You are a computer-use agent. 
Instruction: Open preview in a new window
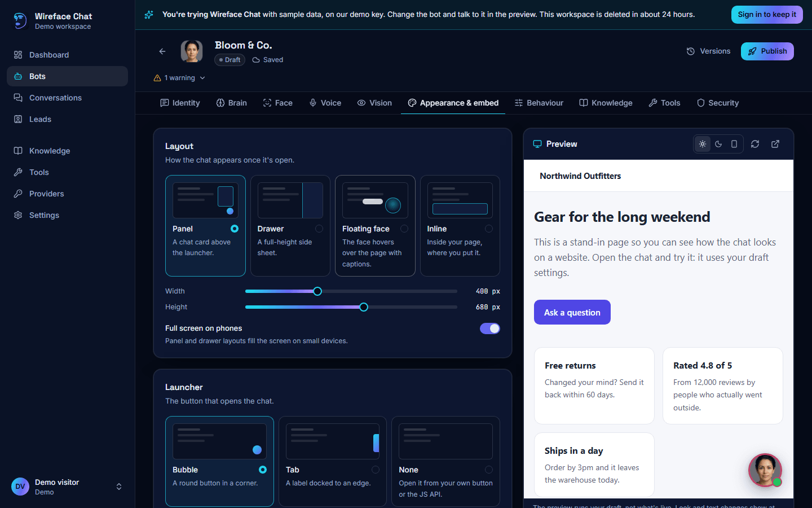coord(775,144)
